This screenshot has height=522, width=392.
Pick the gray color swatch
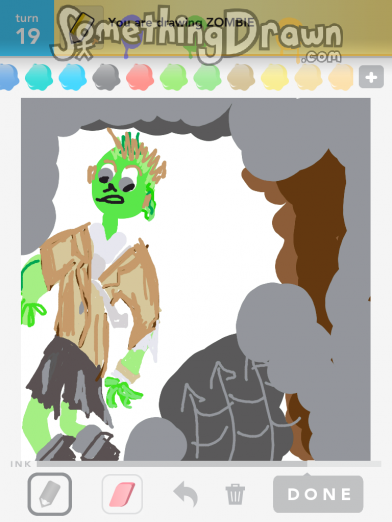click(106, 77)
